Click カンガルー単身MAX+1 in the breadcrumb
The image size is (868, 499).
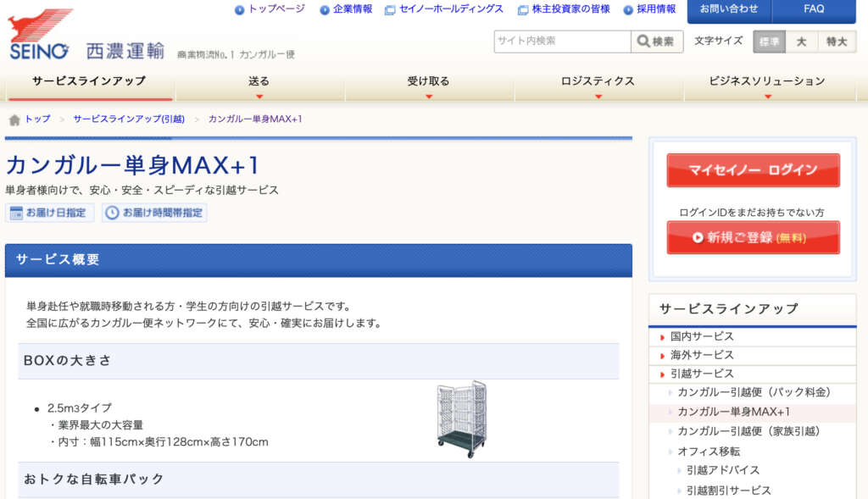[x=255, y=119]
